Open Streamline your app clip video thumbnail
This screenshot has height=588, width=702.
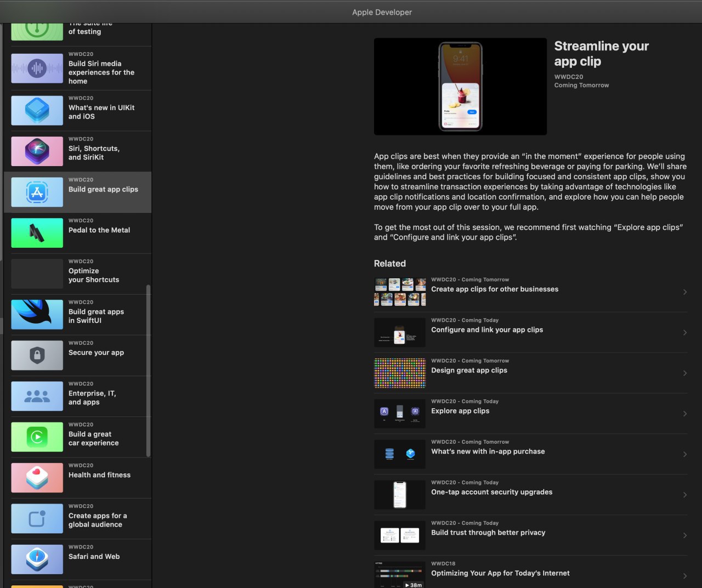(460, 87)
